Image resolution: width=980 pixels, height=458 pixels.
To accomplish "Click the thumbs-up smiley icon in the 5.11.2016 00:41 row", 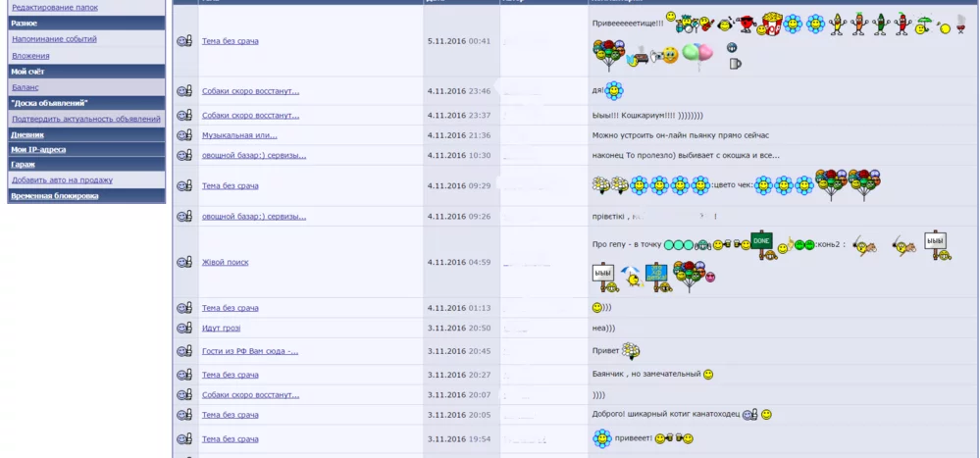I will [x=184, y=41].
